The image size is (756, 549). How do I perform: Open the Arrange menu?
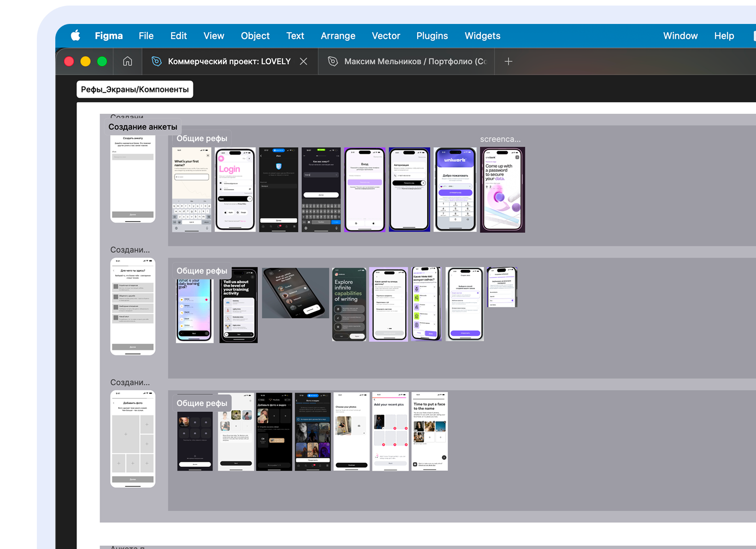point(338,36)
